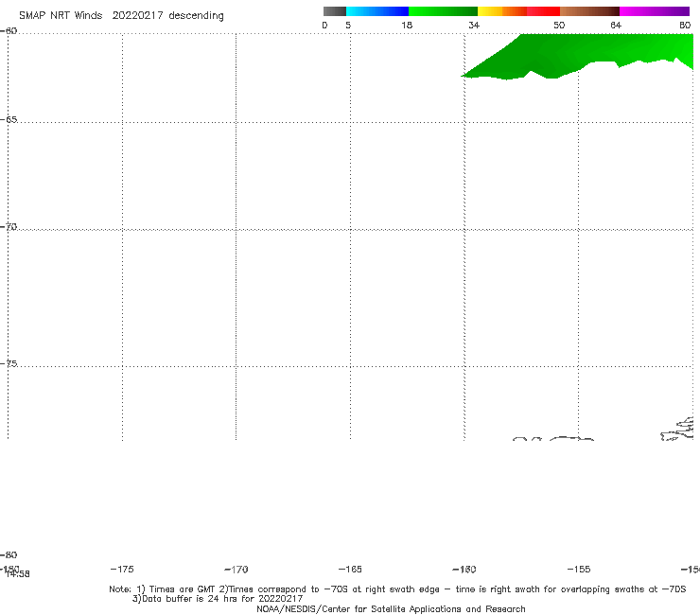Click the magenta-purple segment of the color bar
The image size is (700, 615).
pos(655,11)
